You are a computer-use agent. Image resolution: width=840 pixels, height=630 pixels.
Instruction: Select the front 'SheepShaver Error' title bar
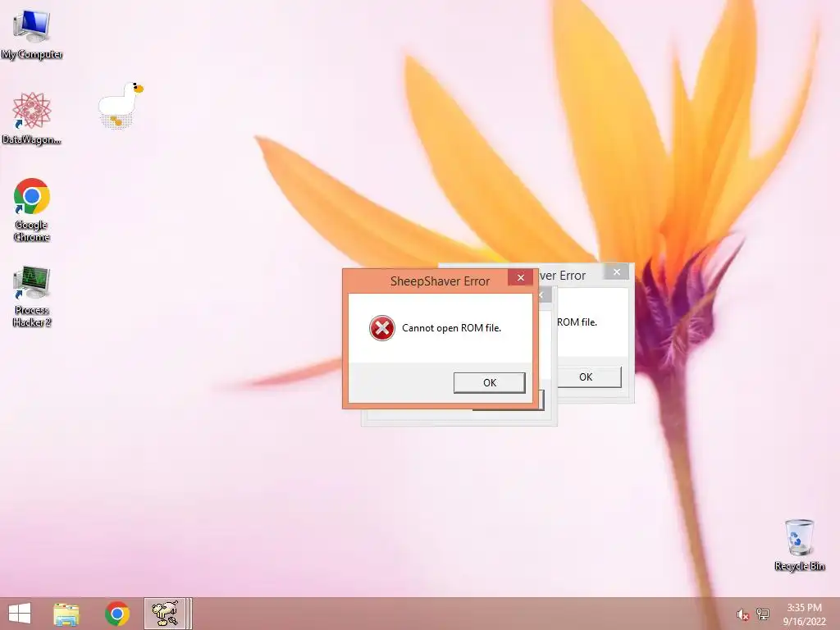click(440, 281)
